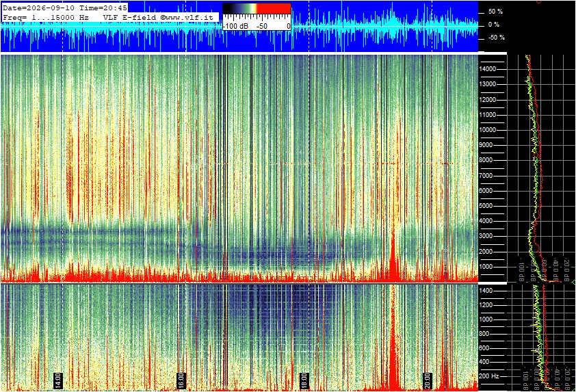Click the 9000 frequency label
The height and width of the screenshot is (392, 576).
tap(486, 145)
